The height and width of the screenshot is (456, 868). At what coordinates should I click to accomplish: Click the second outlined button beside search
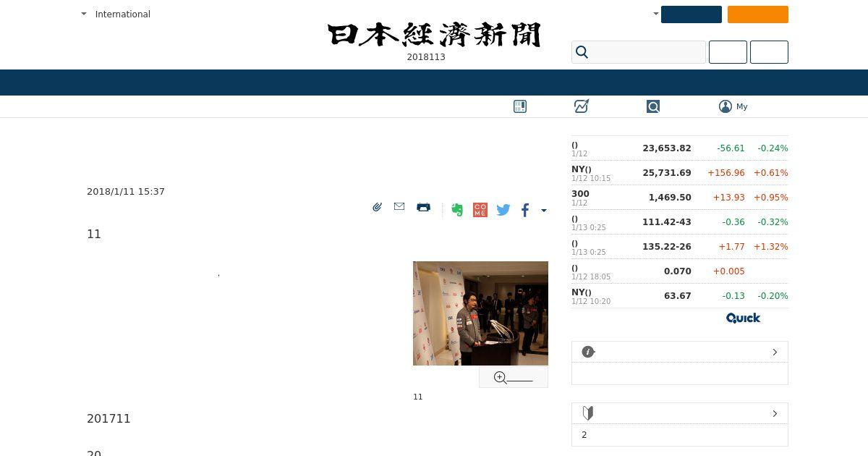pyautogui.click(x=769, y=52)
